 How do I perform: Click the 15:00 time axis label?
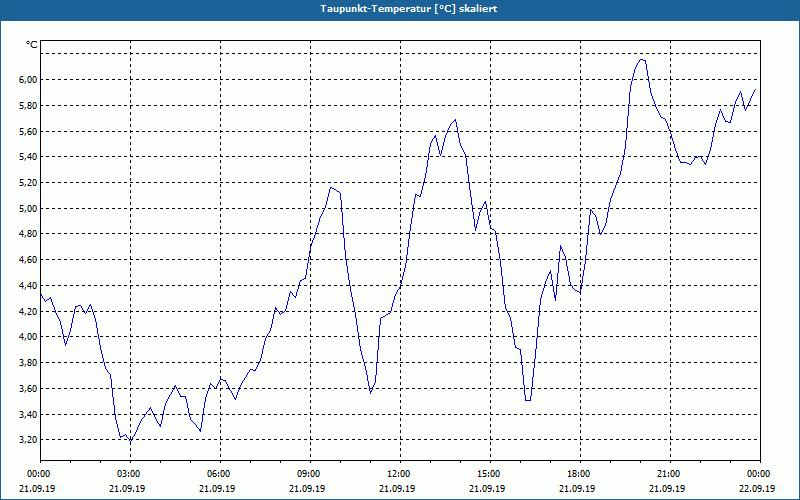coord(490,474)
